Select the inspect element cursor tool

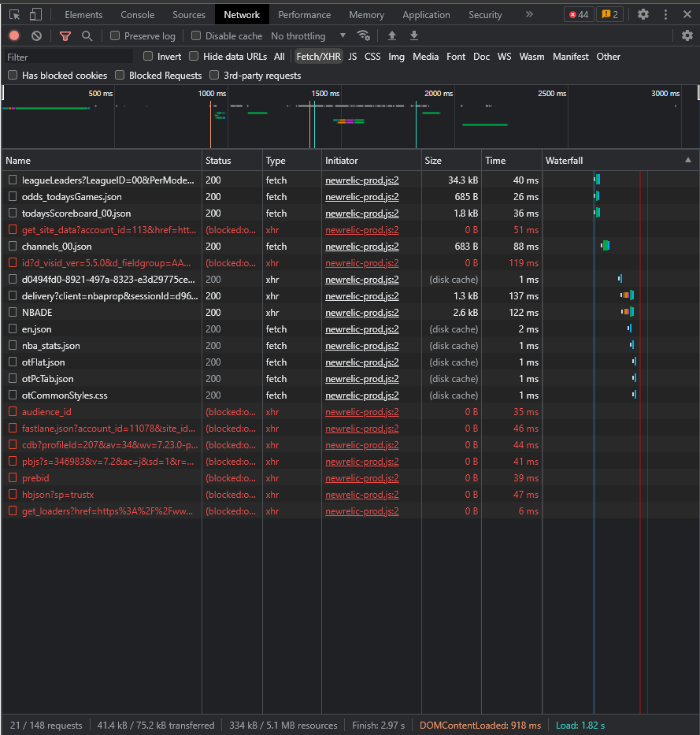pyautogui.click(x=14, y=13)
